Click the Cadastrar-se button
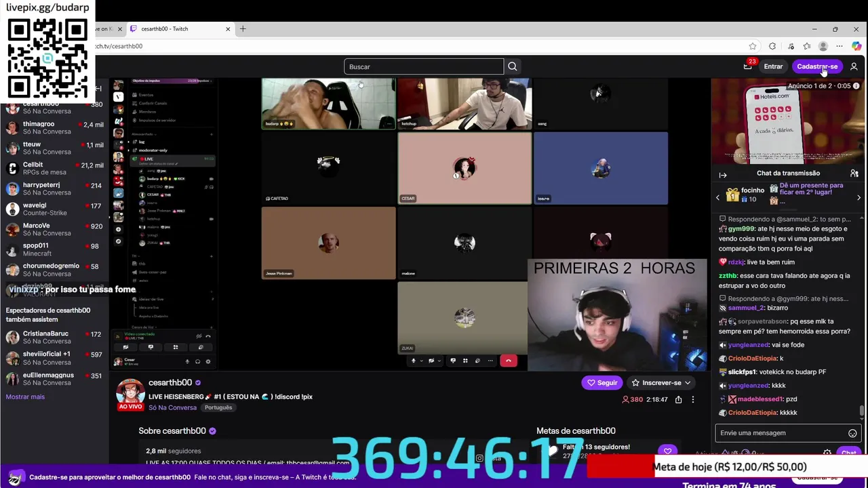 coord(817,66)
